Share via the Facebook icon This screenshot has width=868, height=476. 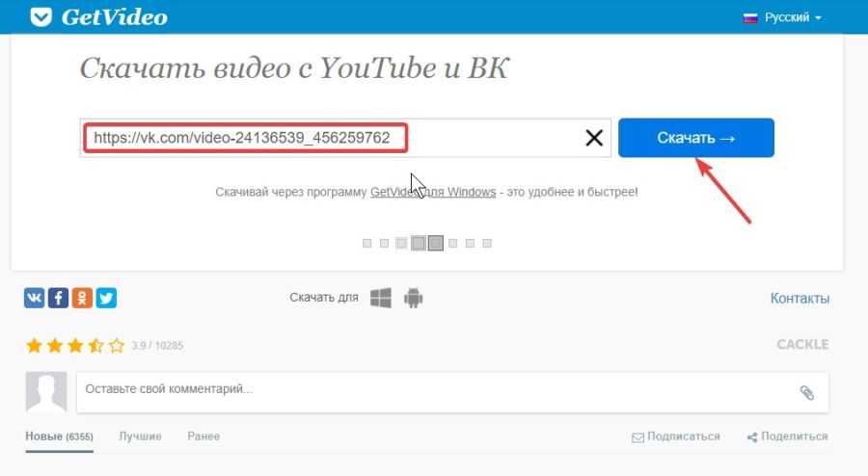(58, 298)
